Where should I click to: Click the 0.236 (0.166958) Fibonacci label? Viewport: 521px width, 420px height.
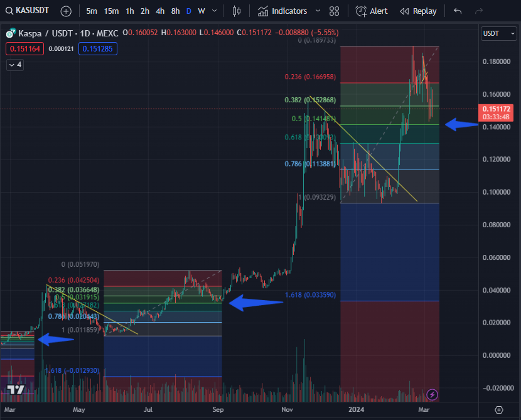point(310,77)
